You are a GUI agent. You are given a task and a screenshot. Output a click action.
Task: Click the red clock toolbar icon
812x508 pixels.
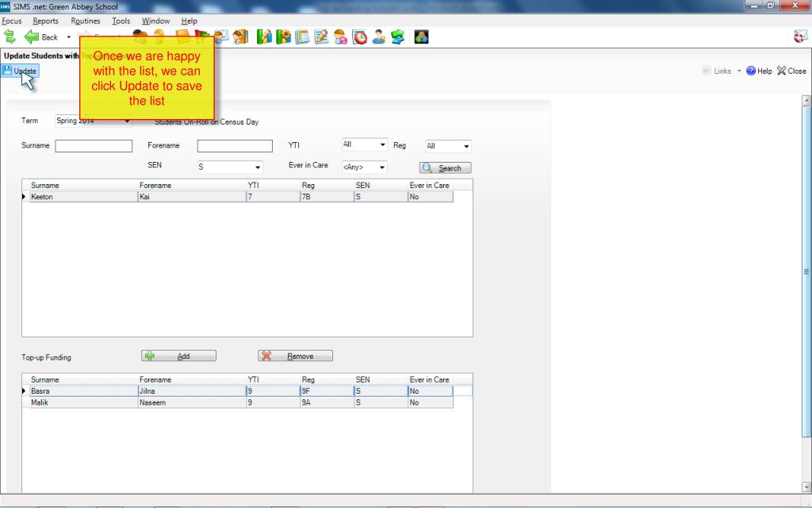(x=359, y=37)
